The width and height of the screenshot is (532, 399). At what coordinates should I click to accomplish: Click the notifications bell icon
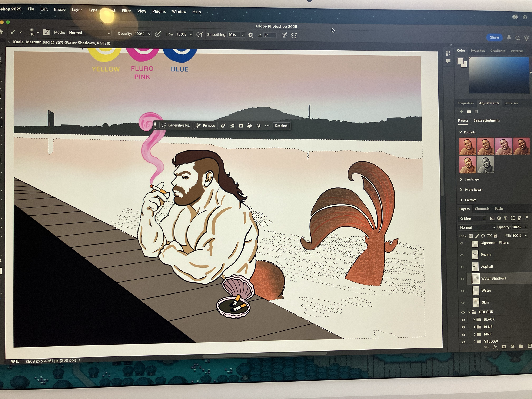[509, 37]
